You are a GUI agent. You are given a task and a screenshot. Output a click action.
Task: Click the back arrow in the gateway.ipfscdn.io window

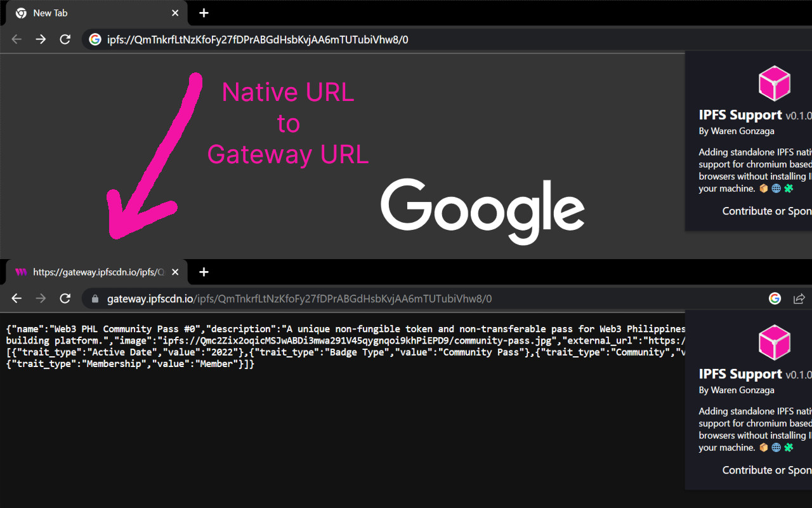[16, 298]
